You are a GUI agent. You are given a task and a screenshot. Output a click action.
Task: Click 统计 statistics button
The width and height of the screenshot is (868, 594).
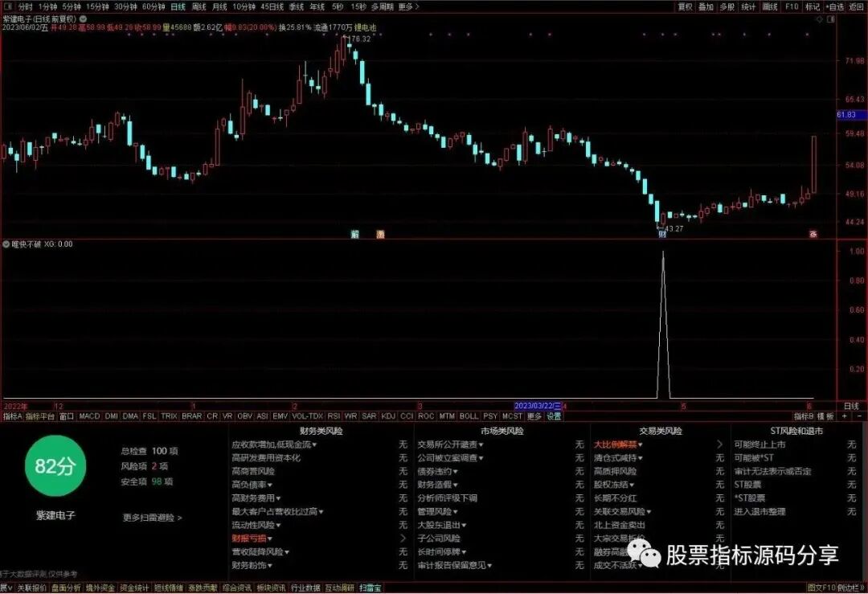click(x=748, y=6)
